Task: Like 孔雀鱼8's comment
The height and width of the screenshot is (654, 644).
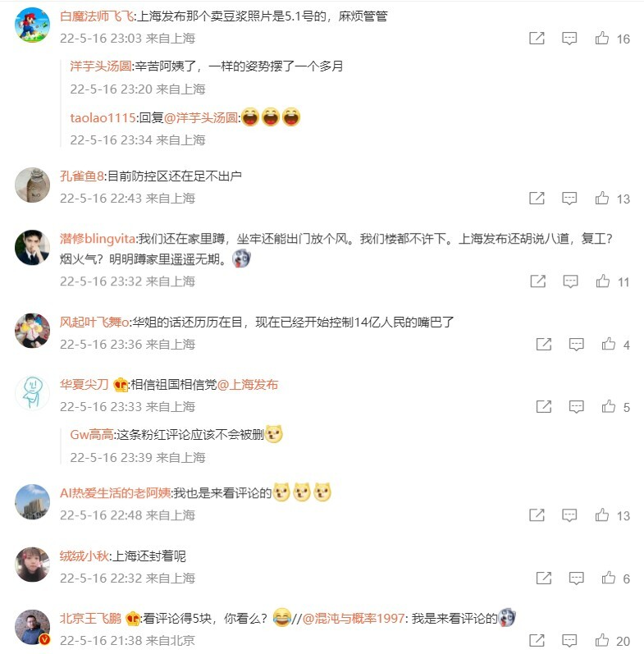Action: tap(602, 198)
